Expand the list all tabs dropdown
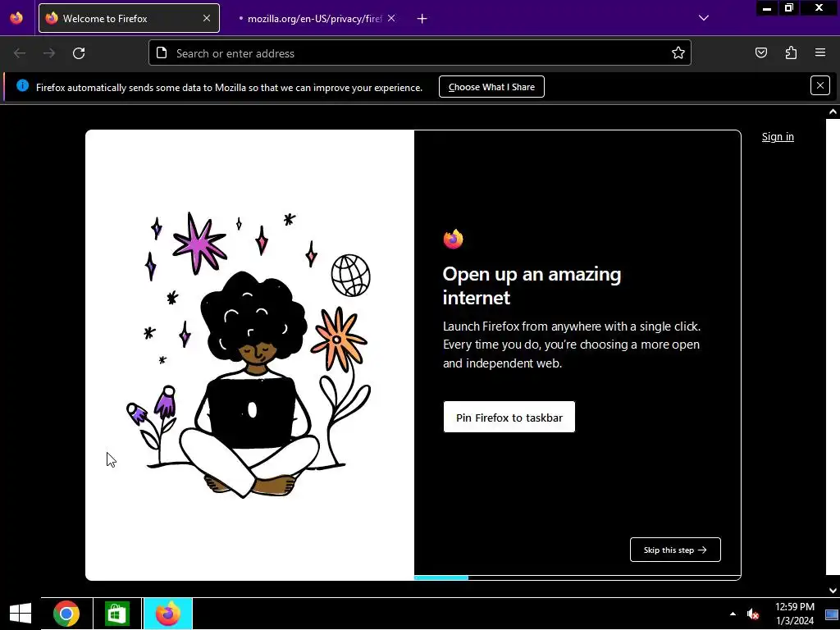This screenshot has height=630, width=840. tap(704, 18)
